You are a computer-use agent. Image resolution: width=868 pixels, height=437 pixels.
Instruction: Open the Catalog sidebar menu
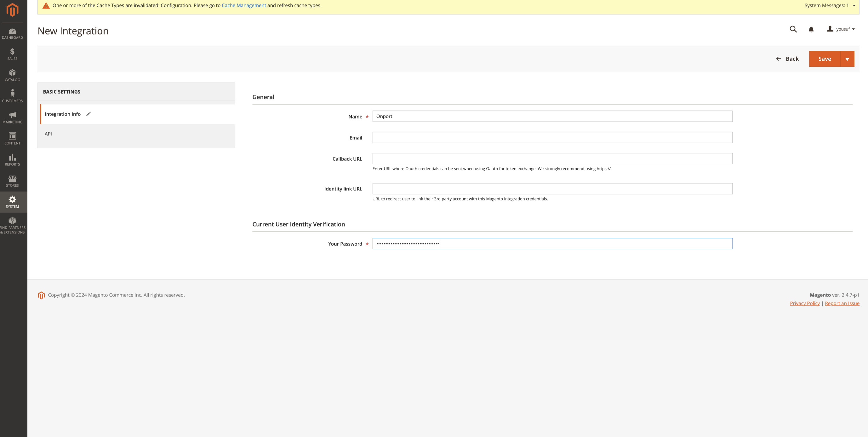(x=13, y=76)
